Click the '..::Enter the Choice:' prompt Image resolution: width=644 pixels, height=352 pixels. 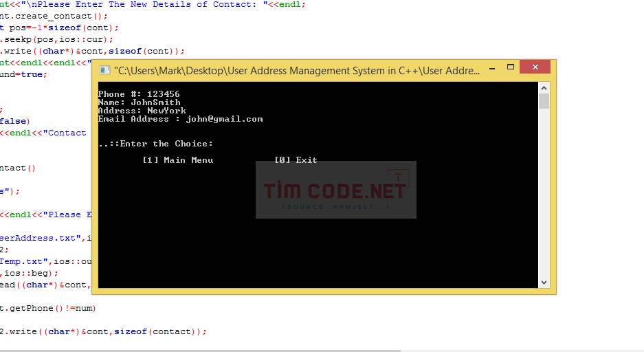155,144
